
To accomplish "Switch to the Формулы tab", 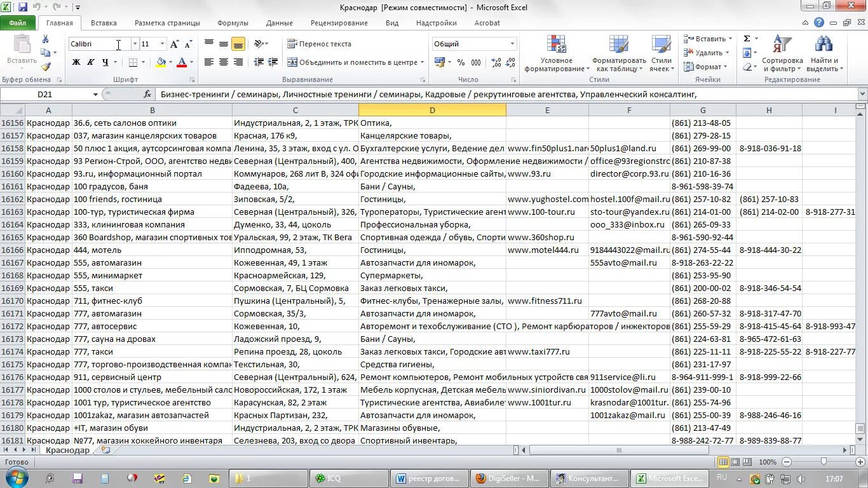I will (233, 23).
